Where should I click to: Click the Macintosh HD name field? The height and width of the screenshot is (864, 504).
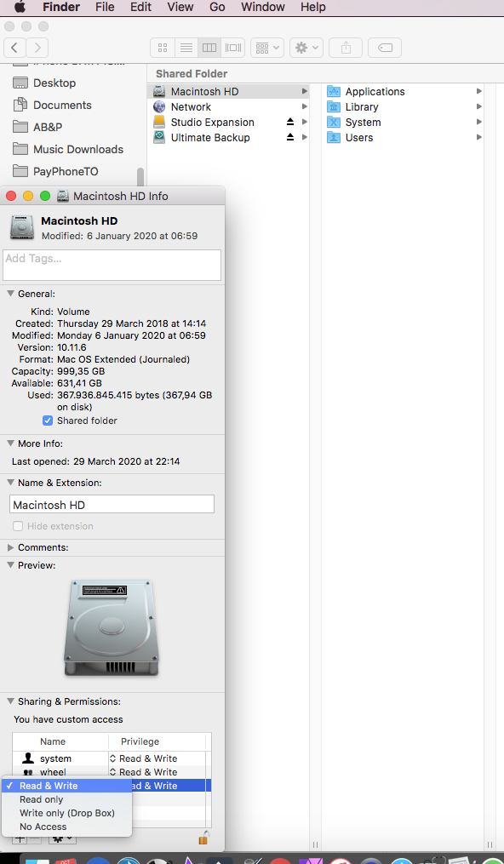112,504
